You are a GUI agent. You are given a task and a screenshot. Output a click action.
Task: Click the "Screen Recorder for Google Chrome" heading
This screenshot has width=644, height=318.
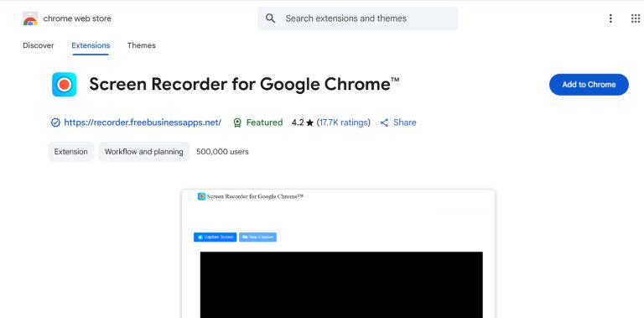pos(244,84)
